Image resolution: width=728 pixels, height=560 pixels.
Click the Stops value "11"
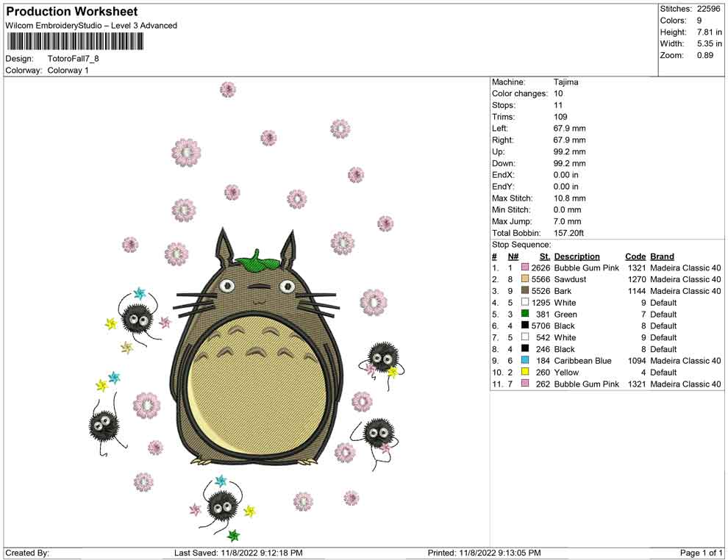tap(558, 105)
